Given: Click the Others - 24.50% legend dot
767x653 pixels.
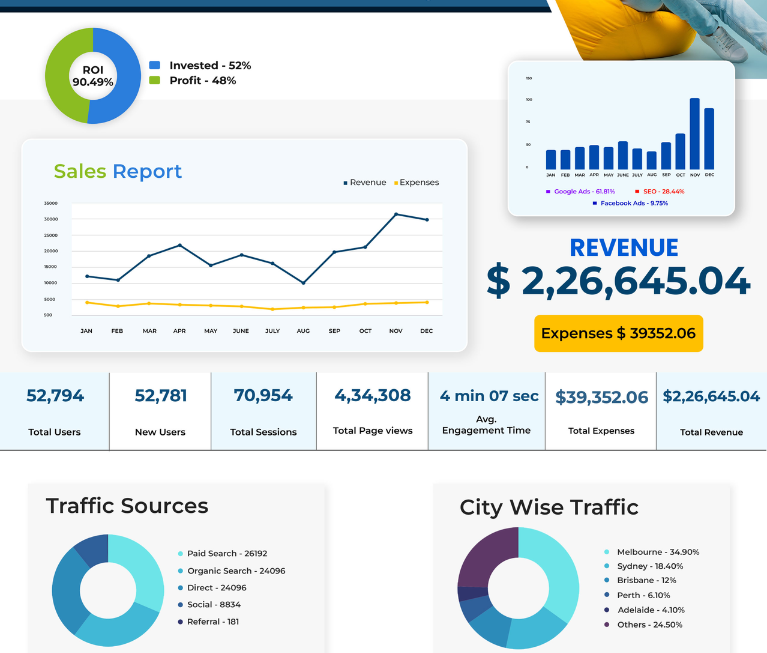Looking at the screenshot, I should click(x=607, y=625).
